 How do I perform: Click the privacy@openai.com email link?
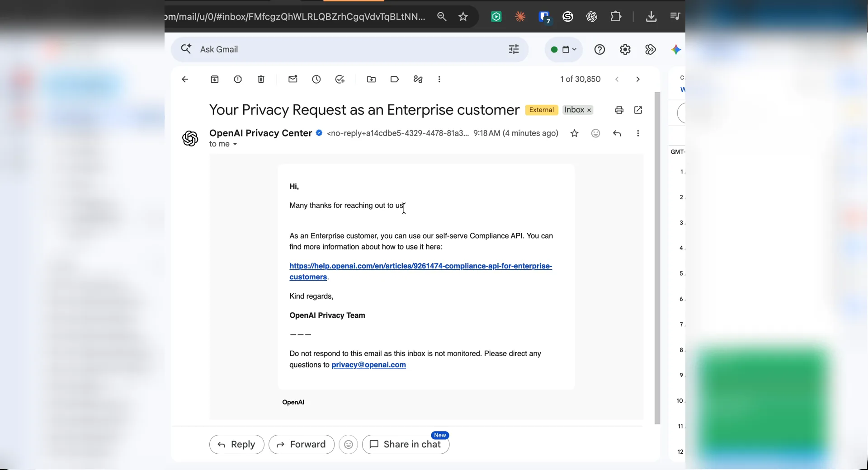(x=368, y=365)
